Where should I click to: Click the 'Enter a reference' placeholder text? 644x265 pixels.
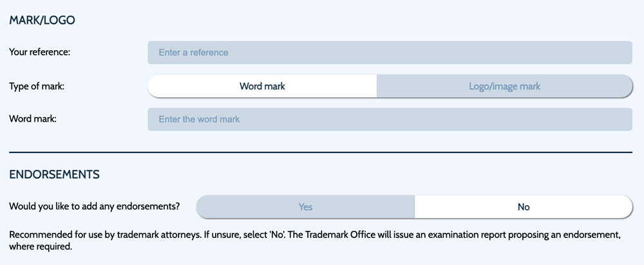193,53
